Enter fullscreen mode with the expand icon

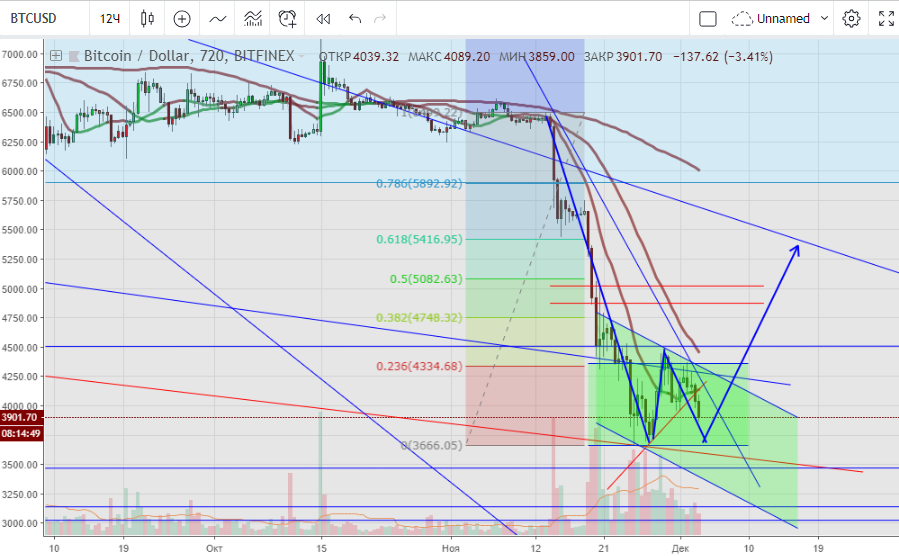point(884,18)
